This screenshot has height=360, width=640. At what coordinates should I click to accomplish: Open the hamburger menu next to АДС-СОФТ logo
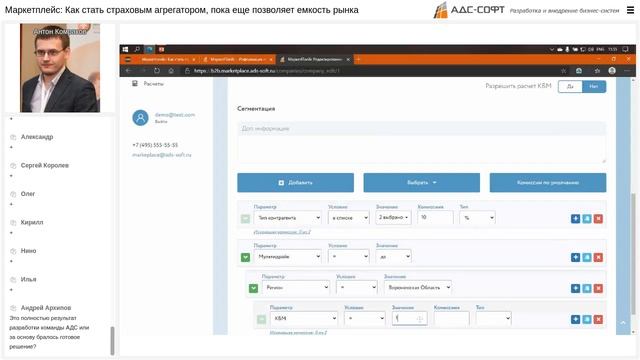coord(630,10)
